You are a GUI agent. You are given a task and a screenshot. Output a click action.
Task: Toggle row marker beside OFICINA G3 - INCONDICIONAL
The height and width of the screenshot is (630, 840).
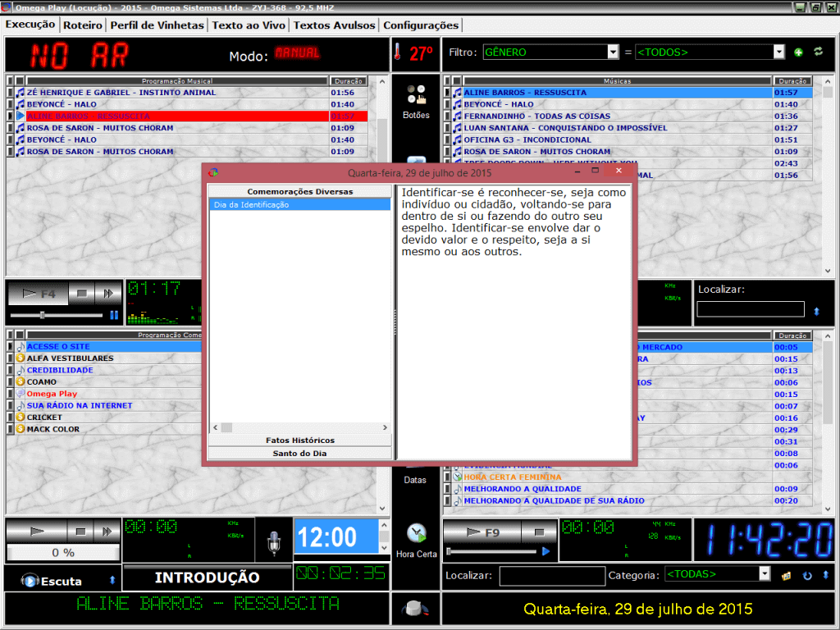click(447, 139)
